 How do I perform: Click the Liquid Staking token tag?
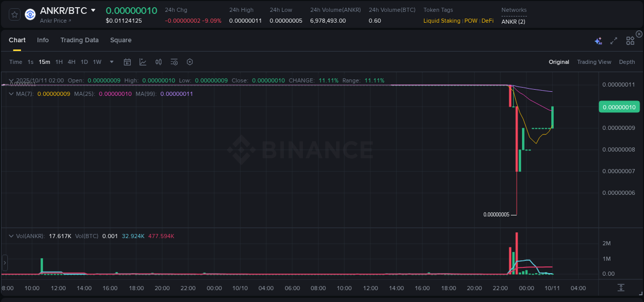(442, 21)
